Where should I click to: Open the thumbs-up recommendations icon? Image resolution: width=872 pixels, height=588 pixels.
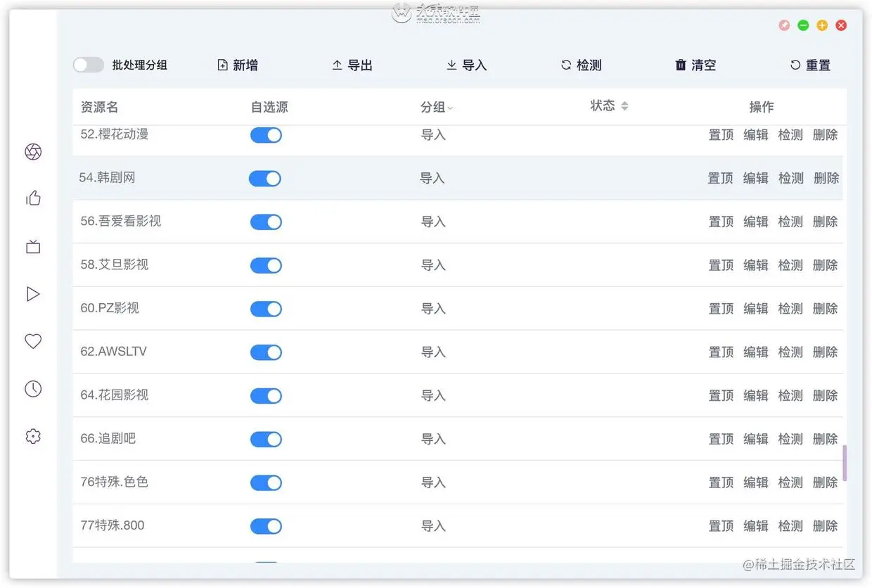click(33, 198)
